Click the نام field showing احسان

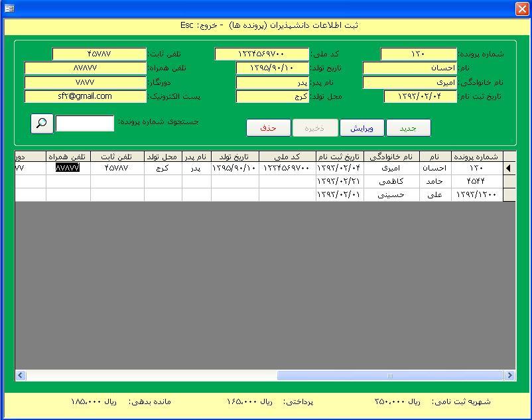click(409, 68)
